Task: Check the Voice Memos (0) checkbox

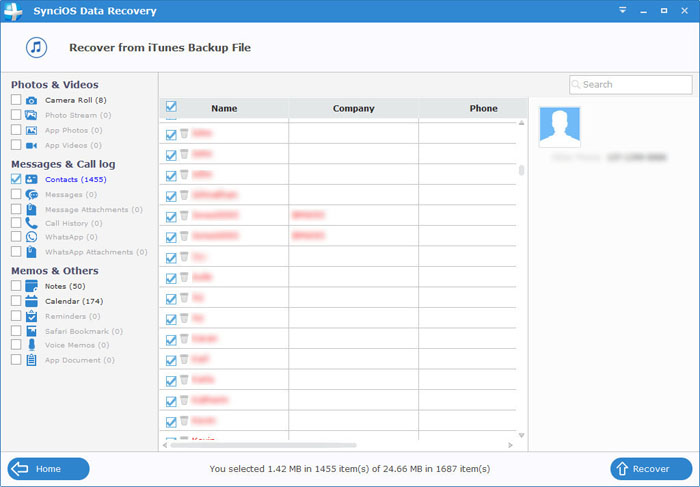Action: point(16,345)
